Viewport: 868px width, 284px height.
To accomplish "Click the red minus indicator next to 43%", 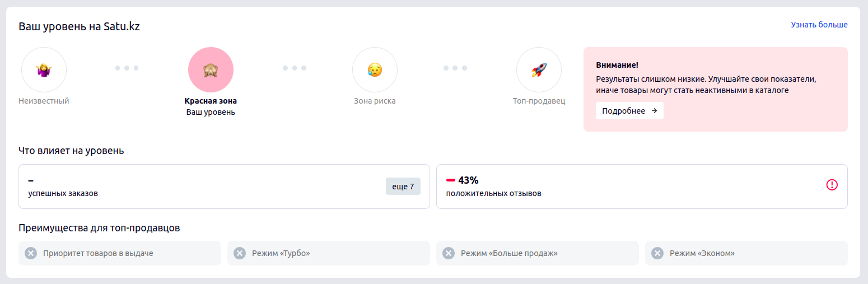I will 451,180.
